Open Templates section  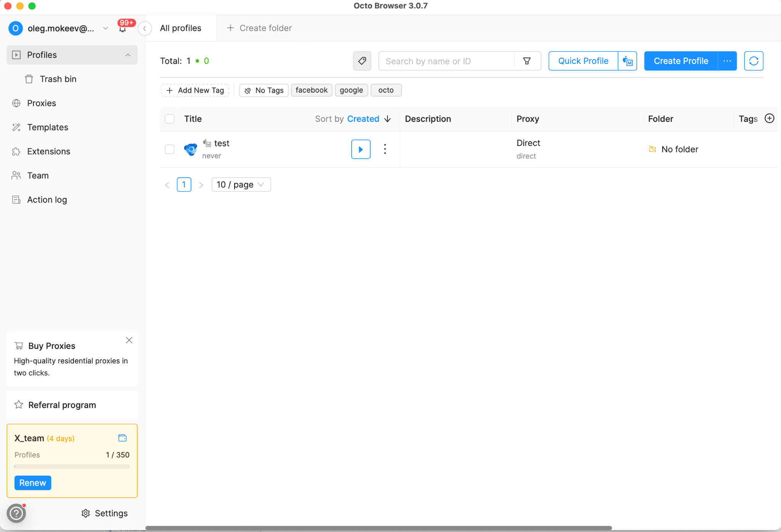pos(47,127)
